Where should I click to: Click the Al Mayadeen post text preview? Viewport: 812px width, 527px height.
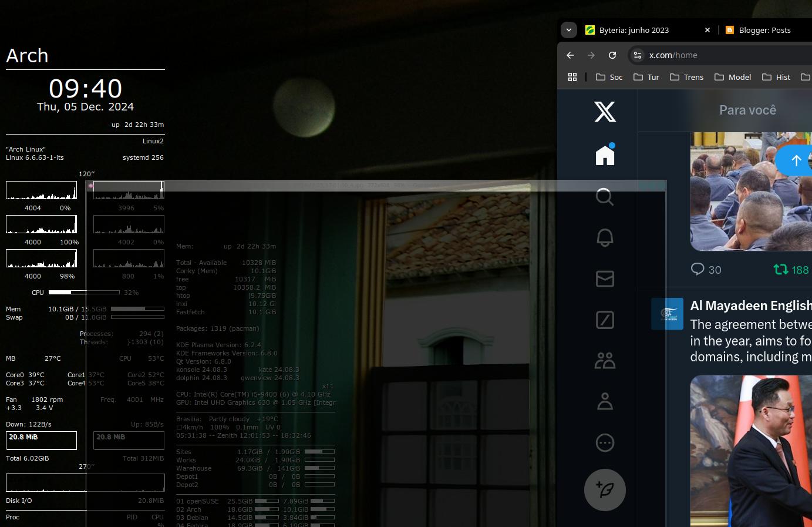point(751,341)
